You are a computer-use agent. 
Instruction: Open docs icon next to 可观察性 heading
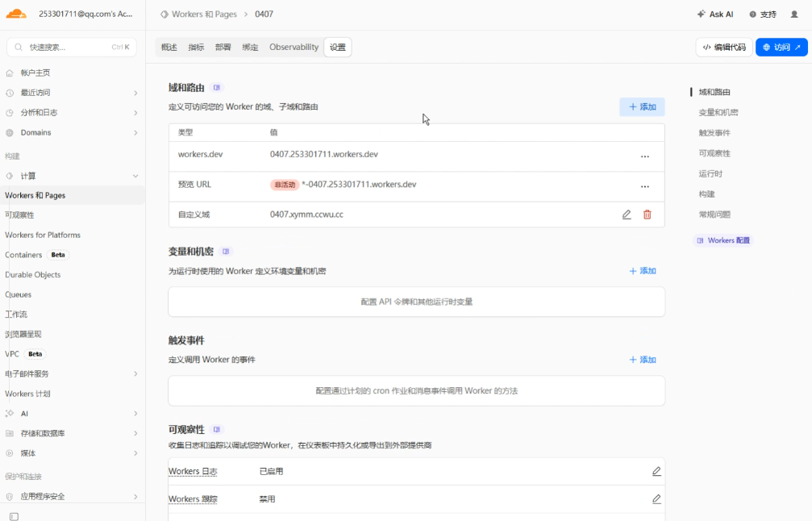pos(217,429)
